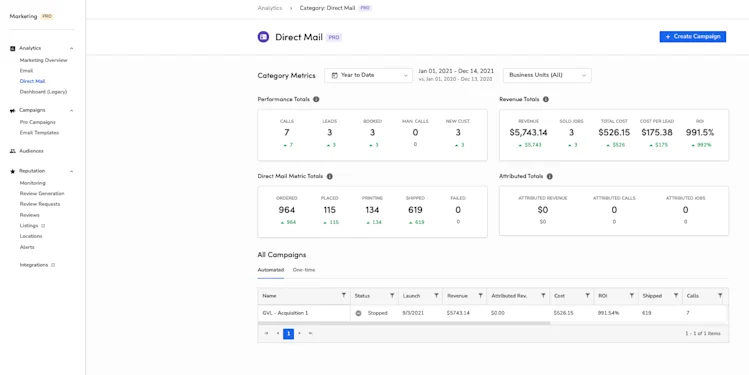Switch to the Automated campaigns tab

[270, 270]
